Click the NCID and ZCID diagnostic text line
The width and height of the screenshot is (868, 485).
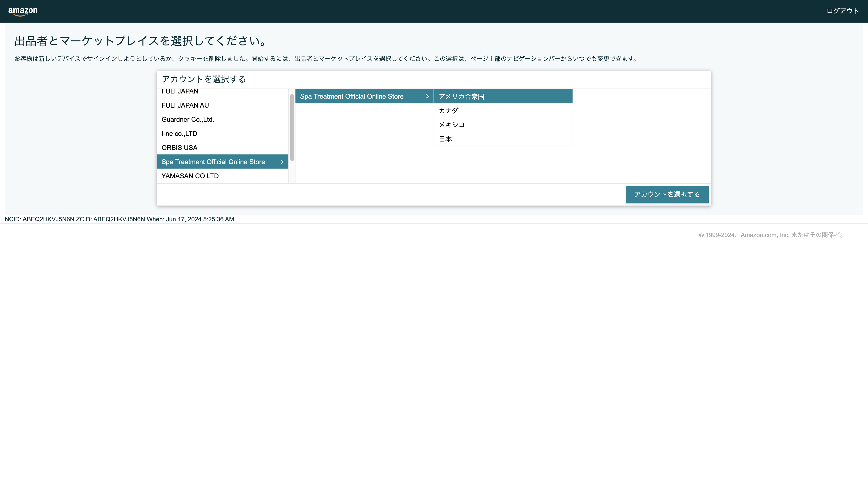[119, 219]
